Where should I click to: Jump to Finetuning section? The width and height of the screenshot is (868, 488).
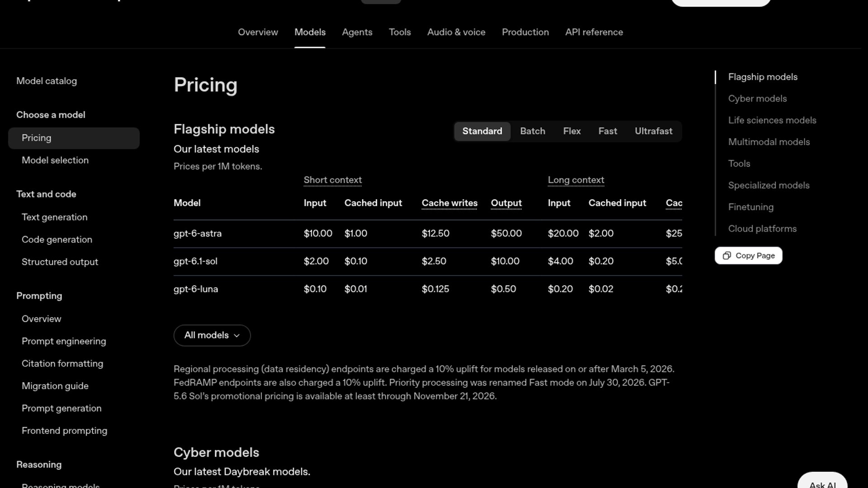click(x=750, y=207)
